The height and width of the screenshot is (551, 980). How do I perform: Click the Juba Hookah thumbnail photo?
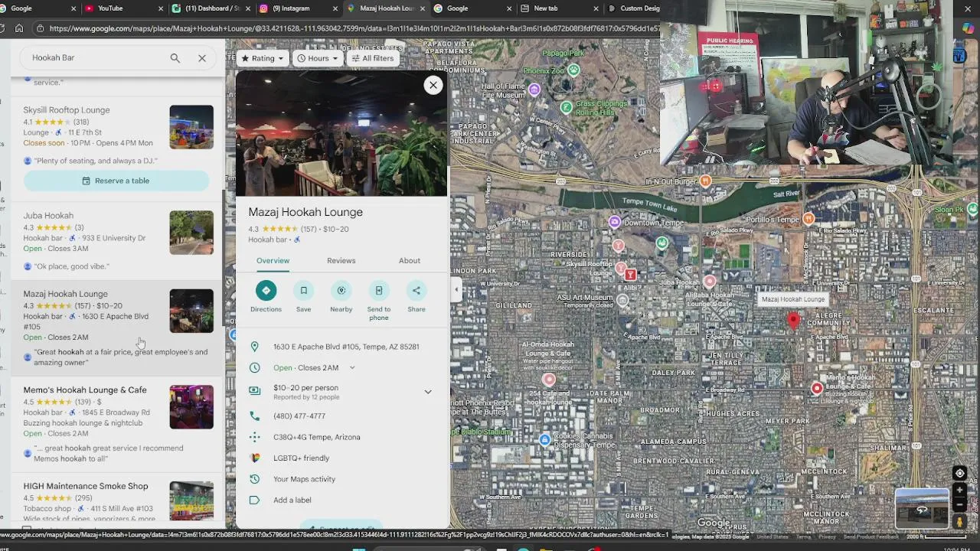tap(191, 233)
